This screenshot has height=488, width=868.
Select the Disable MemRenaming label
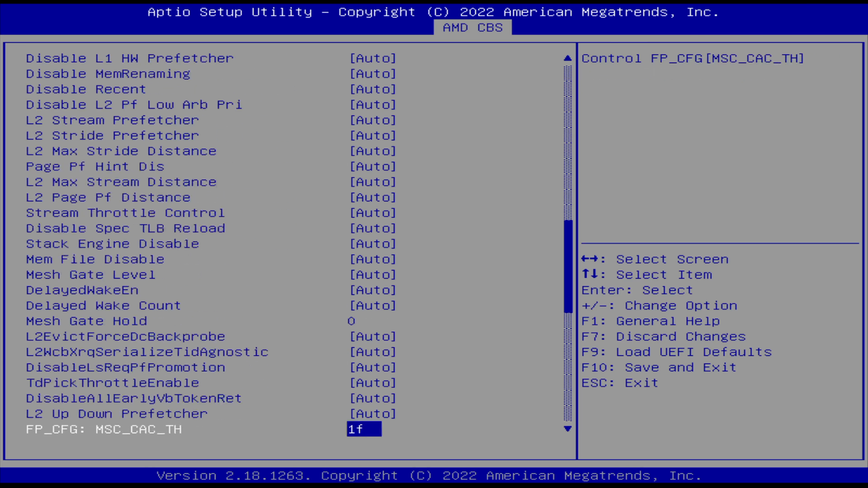pos(108,74)
